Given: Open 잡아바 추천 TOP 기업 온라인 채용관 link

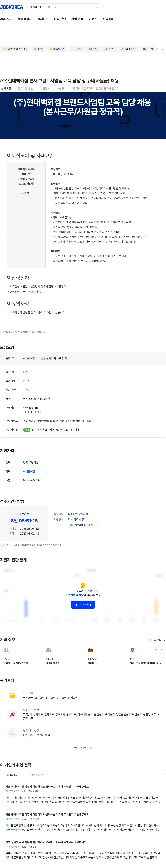Looking at the screenshot, I should point(95,89).
